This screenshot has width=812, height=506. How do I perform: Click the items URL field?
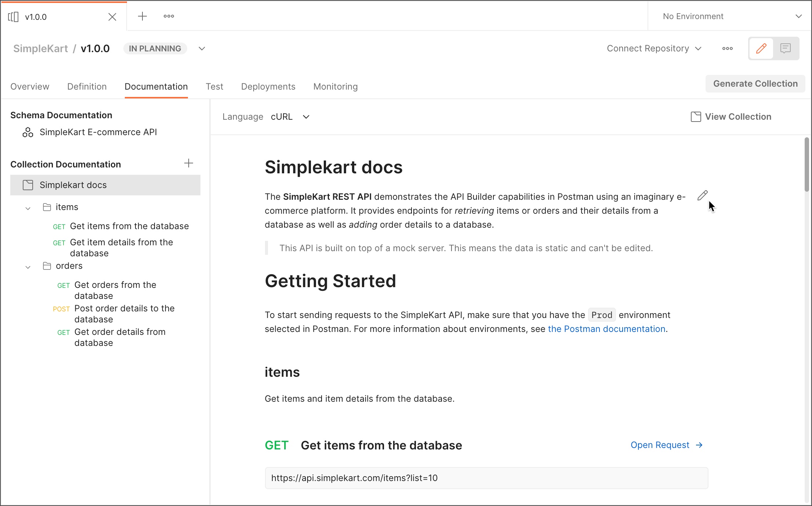click(x=486, y=478)
